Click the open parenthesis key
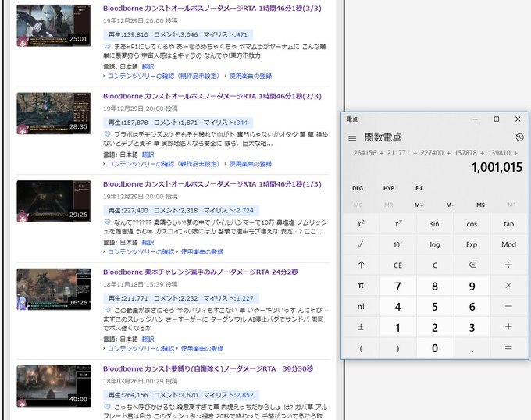This screenshot has height=420, width=531. coord(361,348)
